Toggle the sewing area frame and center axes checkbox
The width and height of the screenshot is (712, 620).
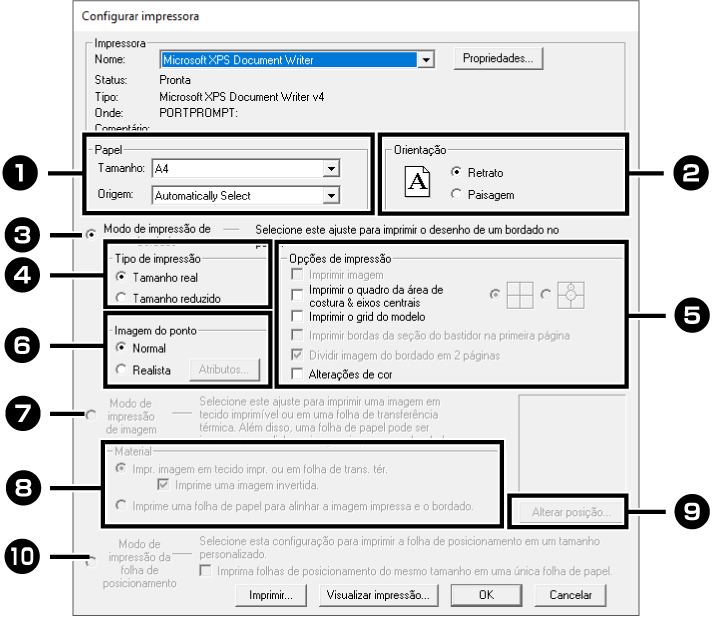pyautogui.click(x=296, y=295)
